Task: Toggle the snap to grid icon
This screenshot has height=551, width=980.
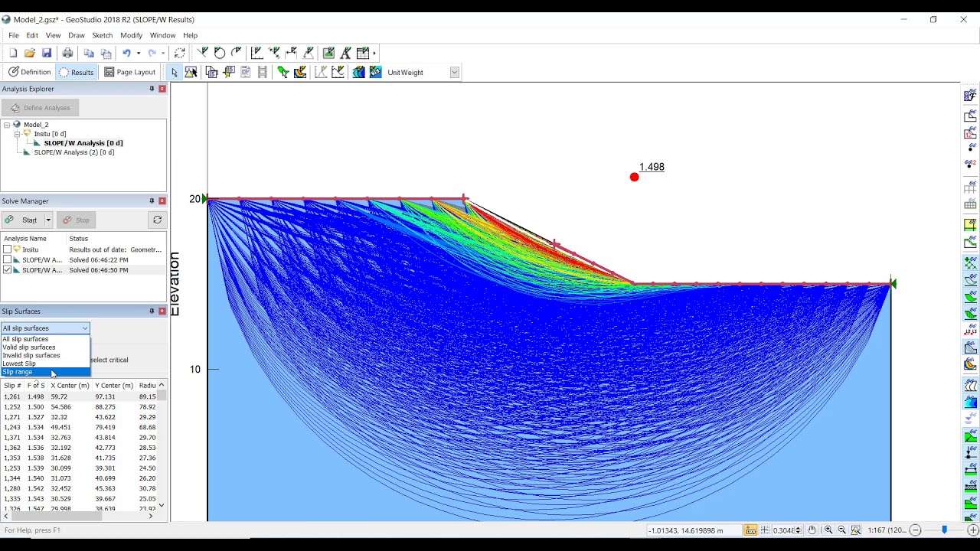Action: 751,530
